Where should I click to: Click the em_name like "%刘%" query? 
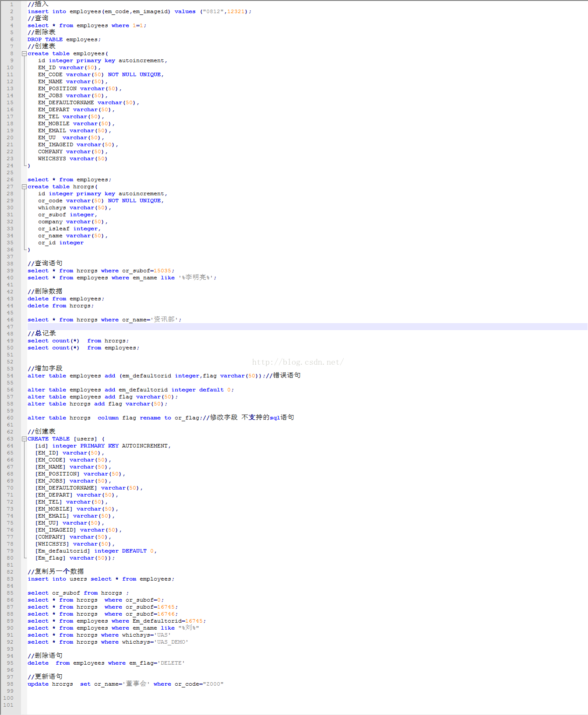pos(113,628)
